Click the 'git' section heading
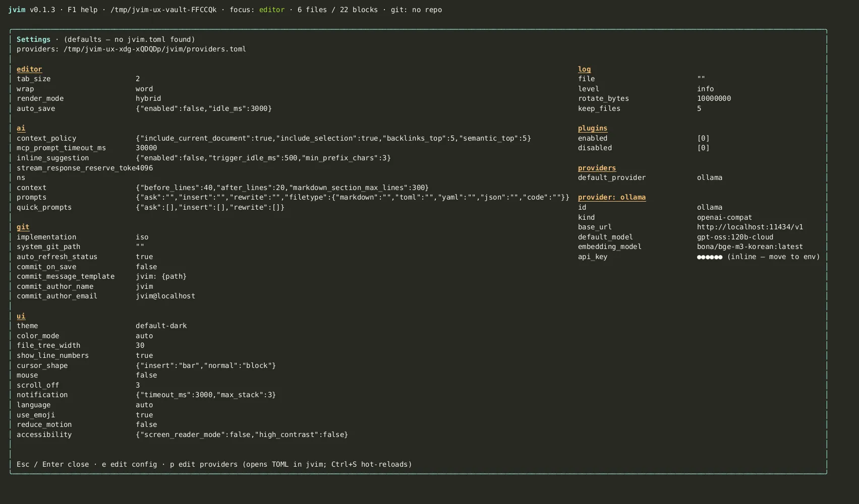The image size is (859, 504). [x=23, y=227]
